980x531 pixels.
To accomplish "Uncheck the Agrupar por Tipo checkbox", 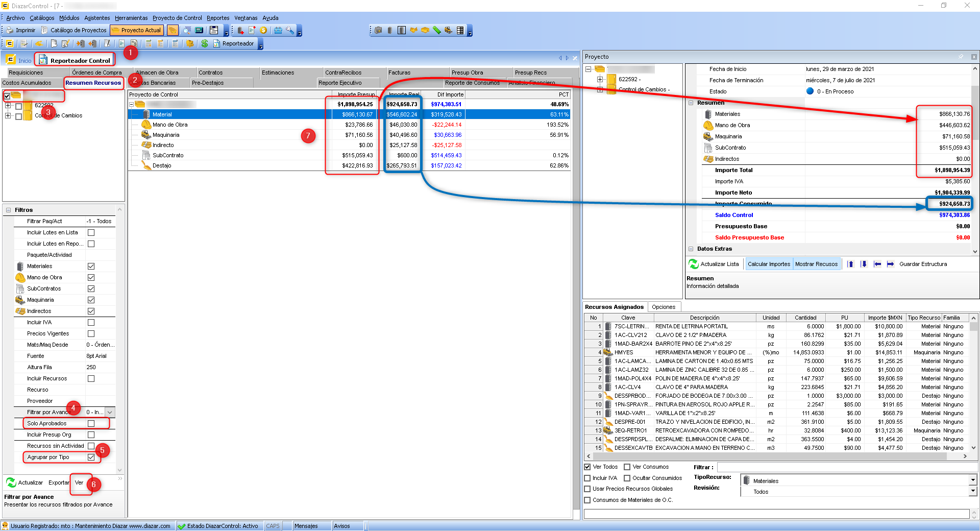I will [x=91, y=457].
